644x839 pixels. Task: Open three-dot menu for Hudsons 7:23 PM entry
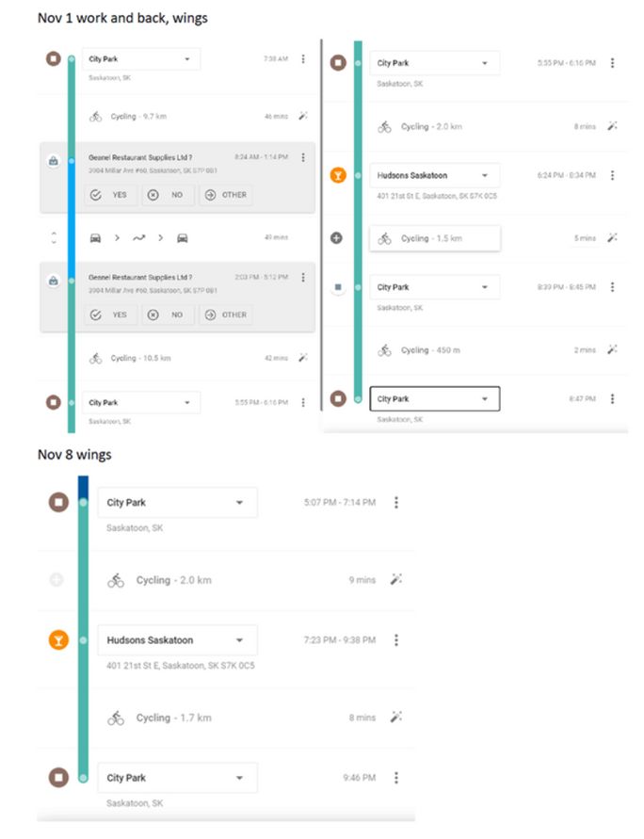(x=396, y=640)
